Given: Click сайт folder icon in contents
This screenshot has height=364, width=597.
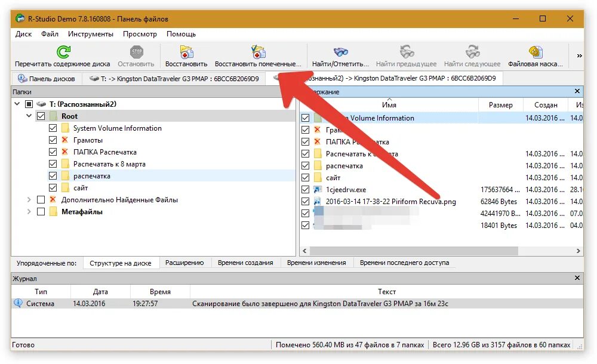Looking at the screenshot, I should click(318, 177).
